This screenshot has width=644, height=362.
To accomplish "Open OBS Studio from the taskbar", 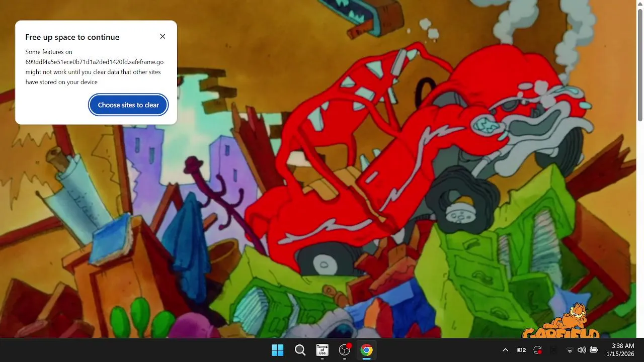I will pos(345,350).
